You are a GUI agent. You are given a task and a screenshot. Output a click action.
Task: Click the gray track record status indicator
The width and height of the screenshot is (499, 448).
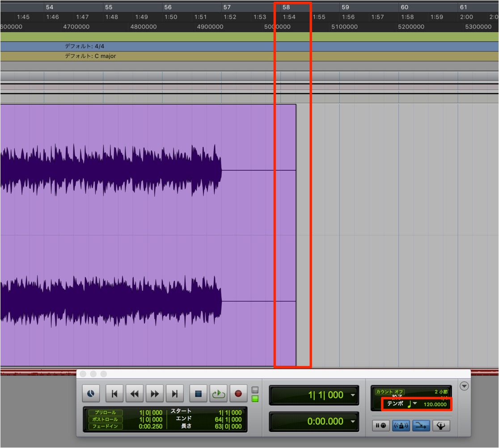coord(255,390)
